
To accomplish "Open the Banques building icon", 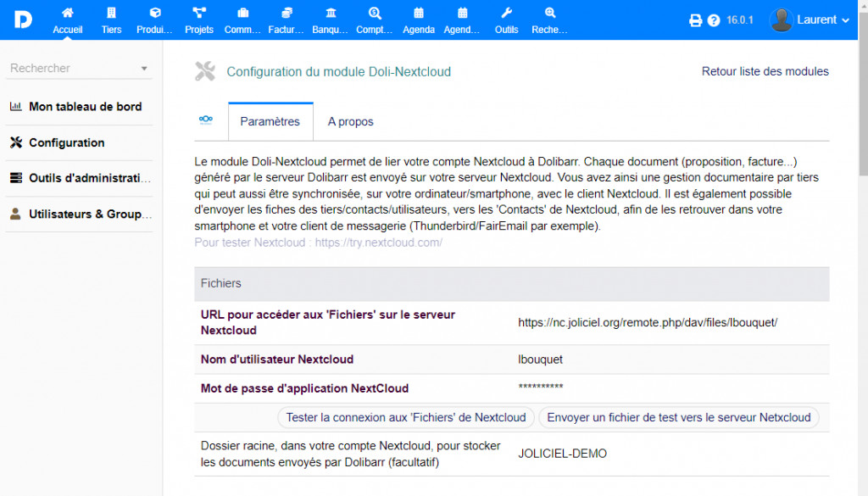I will (331, 12).
